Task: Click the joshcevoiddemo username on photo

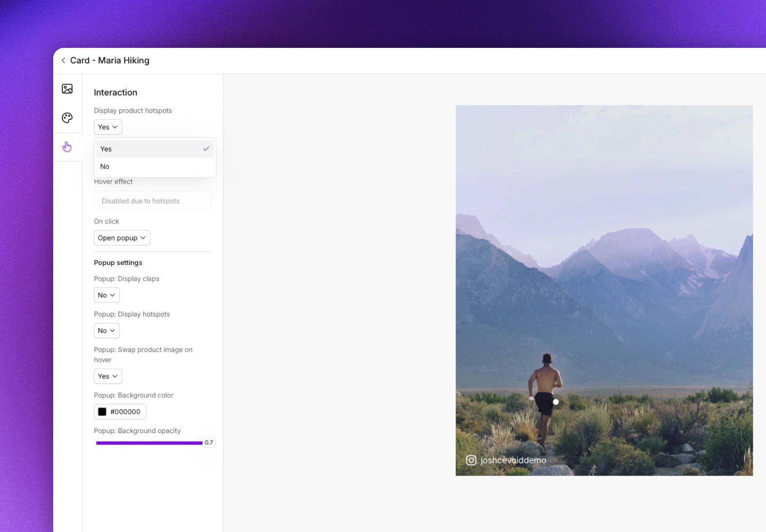Action: 513,460
